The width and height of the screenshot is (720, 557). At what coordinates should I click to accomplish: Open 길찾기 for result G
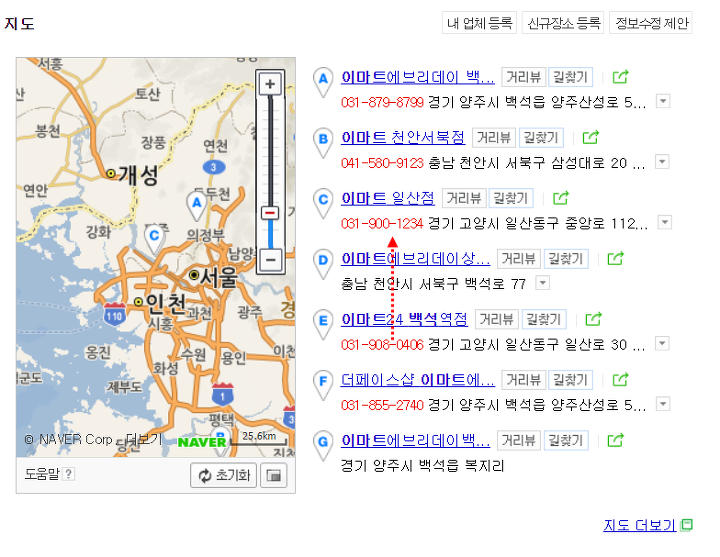click(566, 440)
